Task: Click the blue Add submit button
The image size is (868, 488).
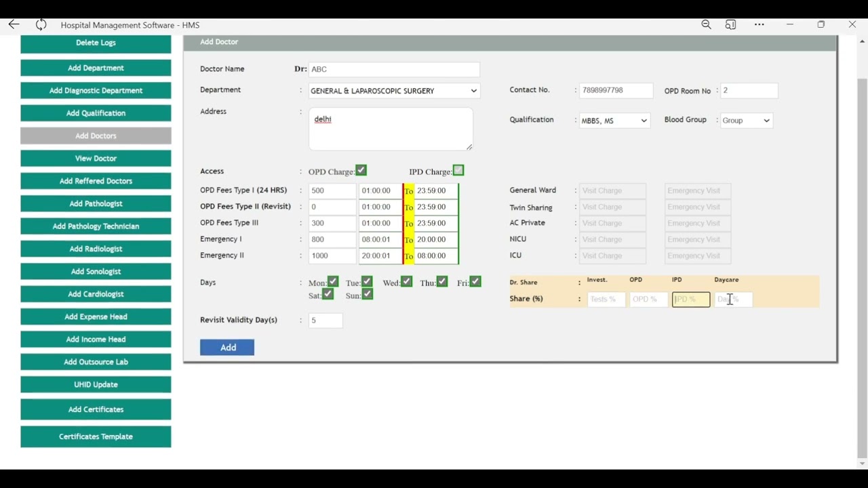Action: pyautogui.click(x=227, y=348)
